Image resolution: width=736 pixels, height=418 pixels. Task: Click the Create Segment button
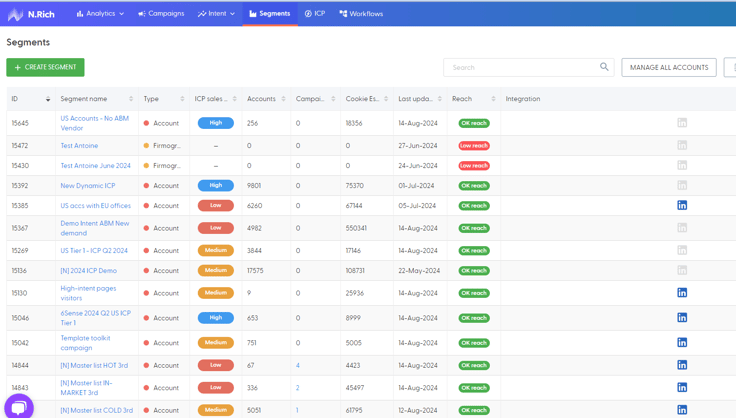[46, 67]
